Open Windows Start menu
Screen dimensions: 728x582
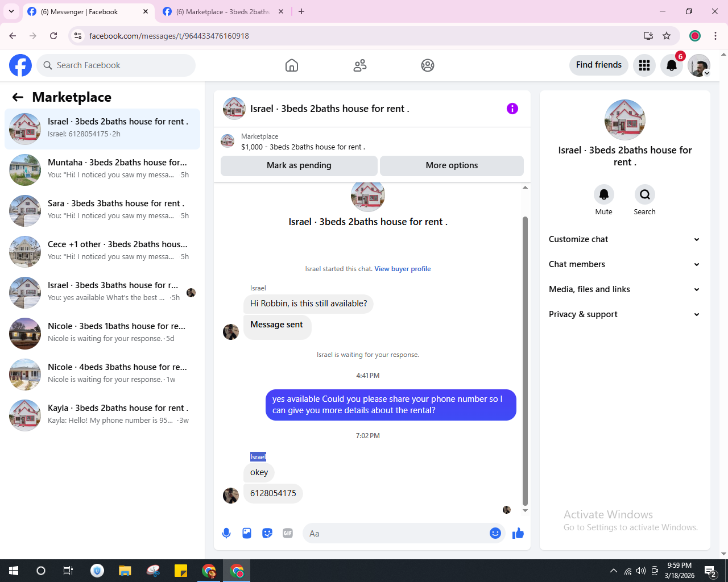click(14, 571)
